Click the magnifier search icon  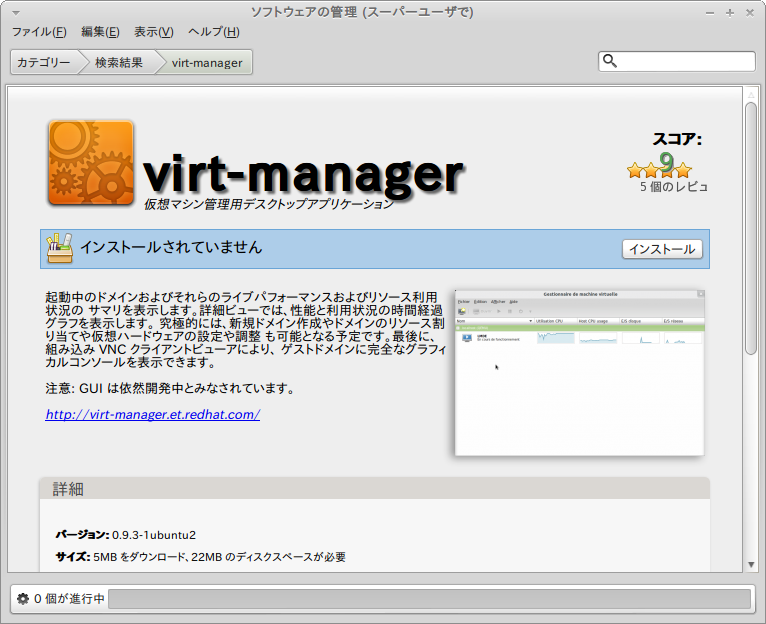point(610,61)
